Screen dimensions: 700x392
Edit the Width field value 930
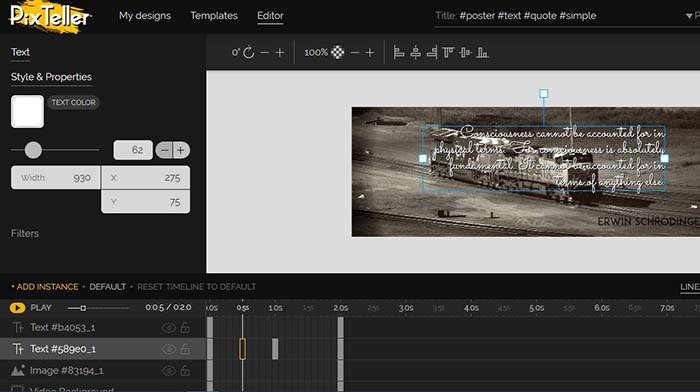tap(56, 178)
